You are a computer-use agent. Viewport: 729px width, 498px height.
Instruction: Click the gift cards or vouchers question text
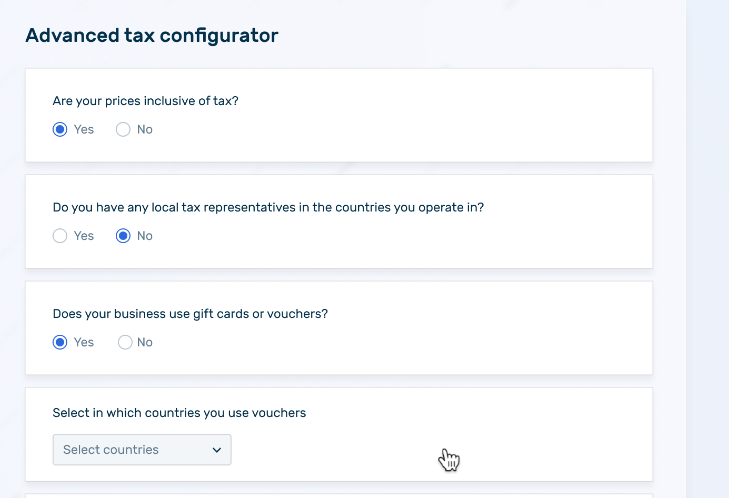[x=190, y=314]
